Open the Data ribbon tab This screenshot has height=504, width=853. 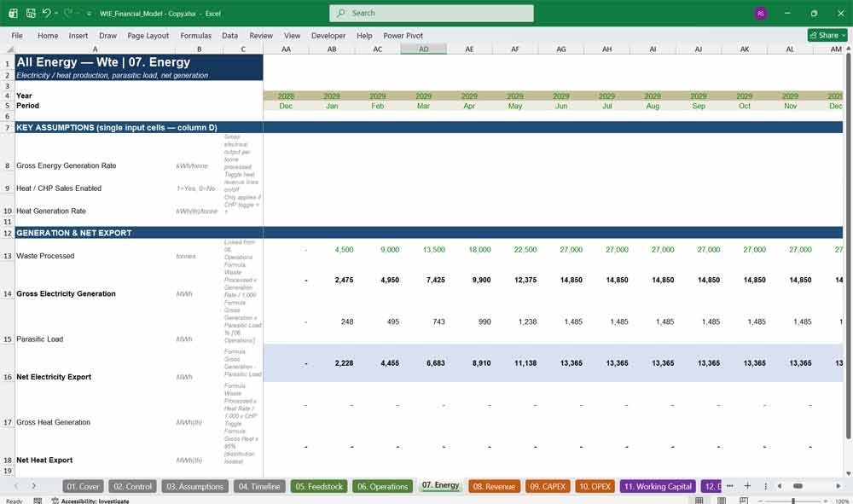click(229, 35)
